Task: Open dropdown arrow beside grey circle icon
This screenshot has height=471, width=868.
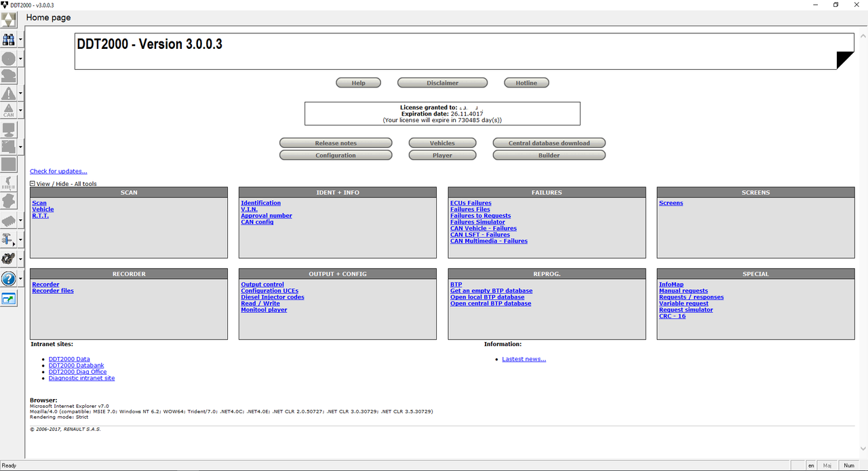Action: (20, 58)
